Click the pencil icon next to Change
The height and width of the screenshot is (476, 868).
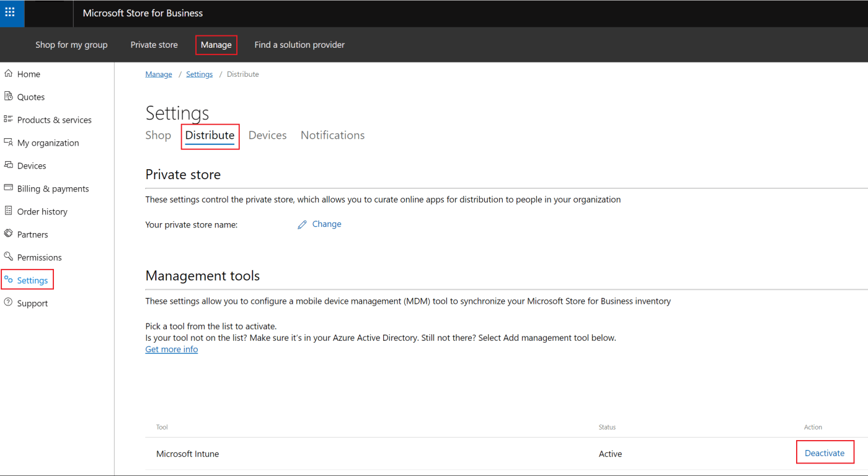tap(302, 224)
